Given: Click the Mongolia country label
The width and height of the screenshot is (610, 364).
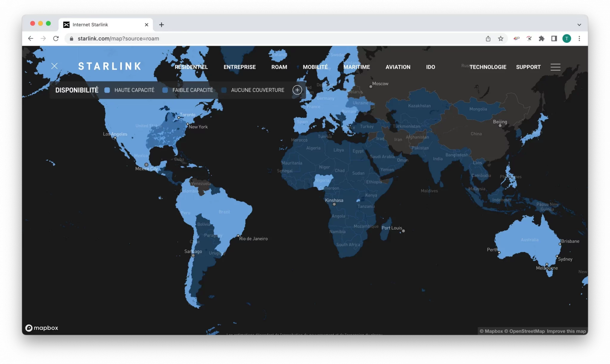Looking at the screenshot, I should [x=478, y=109].
